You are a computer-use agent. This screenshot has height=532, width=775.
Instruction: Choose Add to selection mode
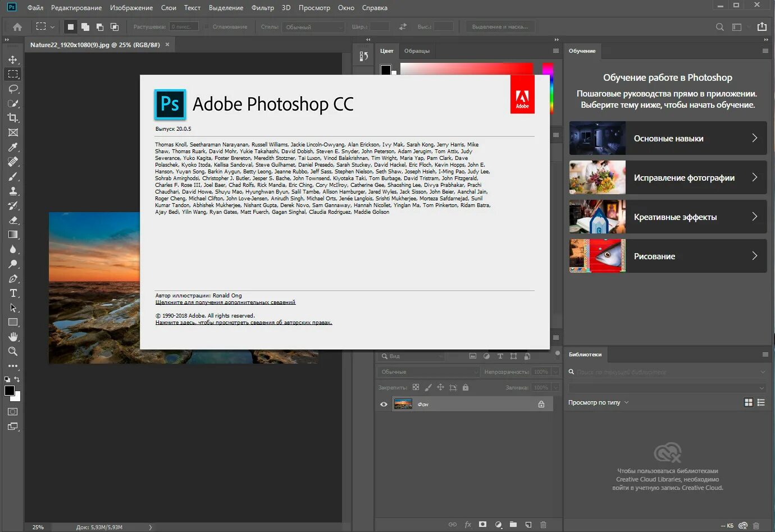(x=85, y=26)
